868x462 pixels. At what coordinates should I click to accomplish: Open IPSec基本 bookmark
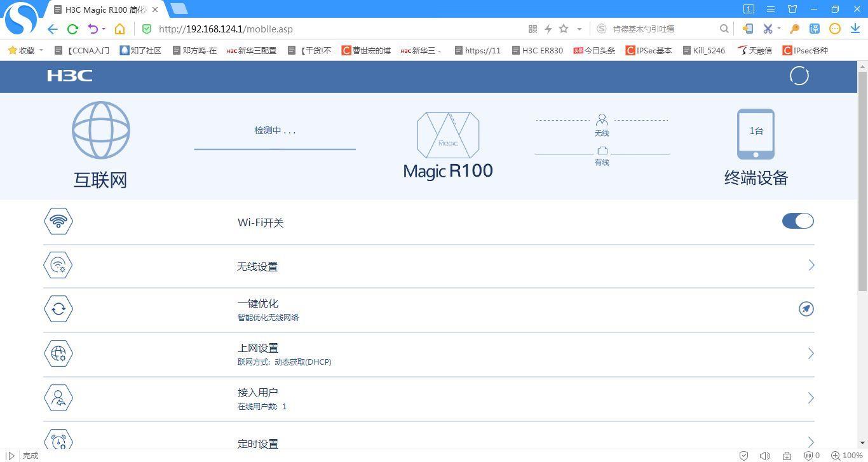pyautogui.click(x=649, y=50)
